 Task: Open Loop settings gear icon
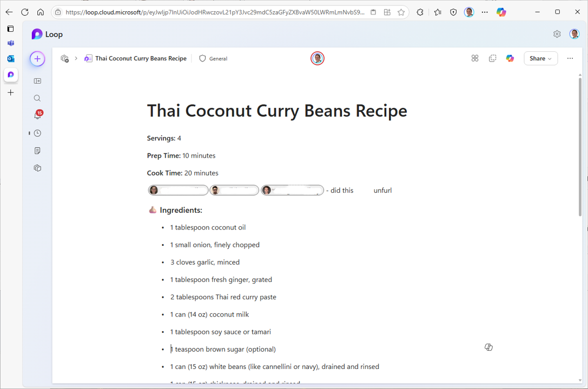(x=557, y=34)
